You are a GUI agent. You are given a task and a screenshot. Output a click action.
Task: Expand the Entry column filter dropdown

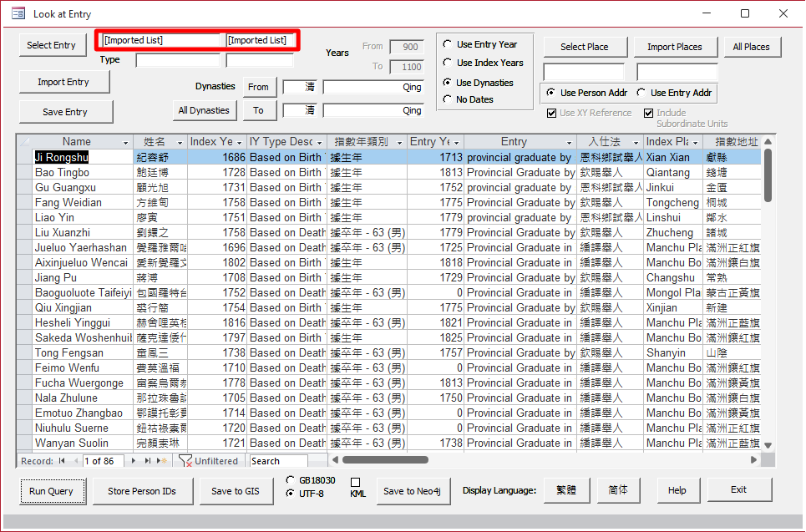click(x=570, y=143)
